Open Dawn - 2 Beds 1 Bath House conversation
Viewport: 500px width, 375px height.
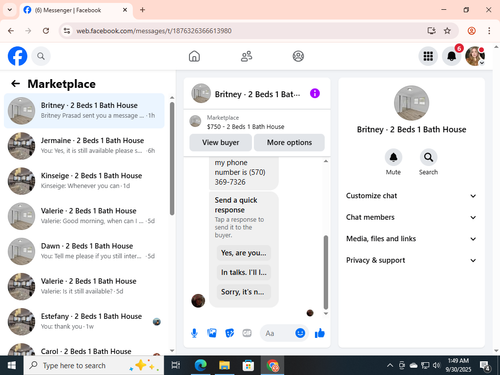tap(84, 251)
